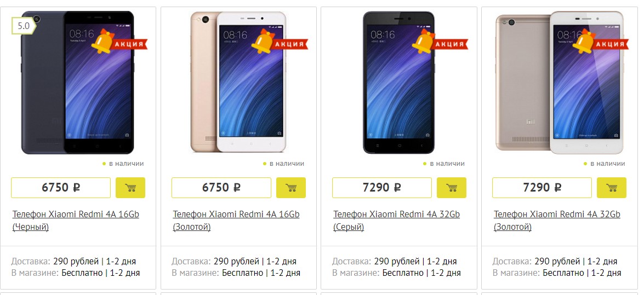Open the Телефон Xiaomi Redmi 4A 32Gb (Золотой) link
The image size is (644, 295).
557,221
